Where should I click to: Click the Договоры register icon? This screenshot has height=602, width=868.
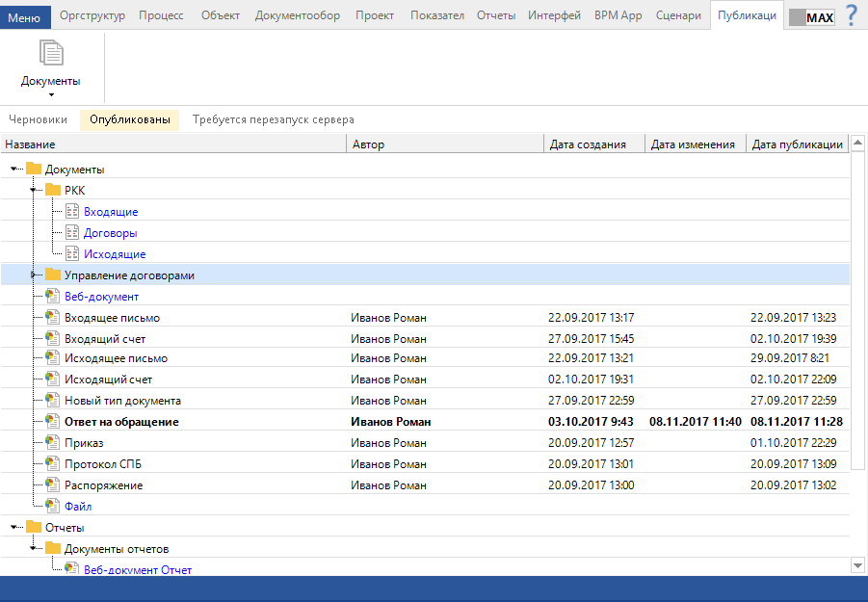point(72,233)
